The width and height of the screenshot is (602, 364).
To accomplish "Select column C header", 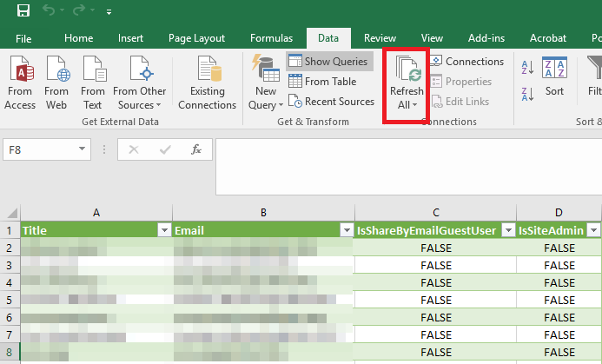I will [x=434, y=212].
